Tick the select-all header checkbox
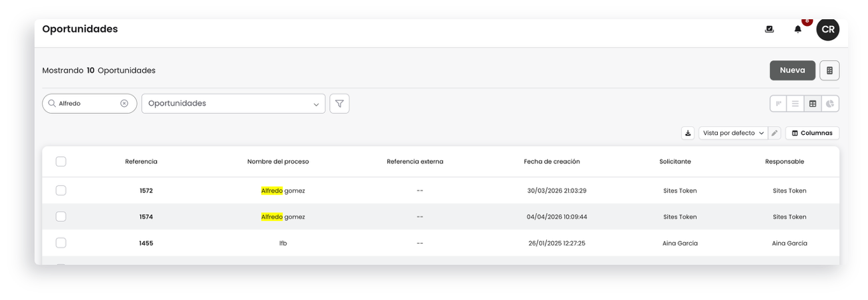This screenshot has height=300, width=868. (61, 161)
